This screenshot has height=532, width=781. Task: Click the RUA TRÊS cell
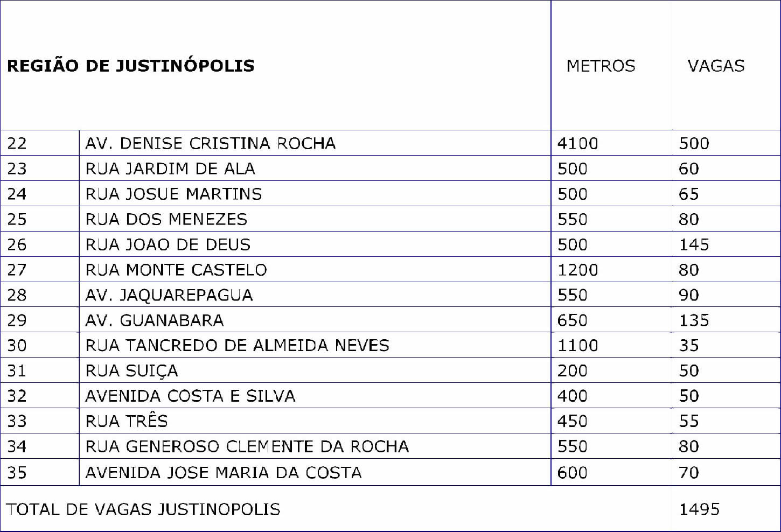point(127,421)
